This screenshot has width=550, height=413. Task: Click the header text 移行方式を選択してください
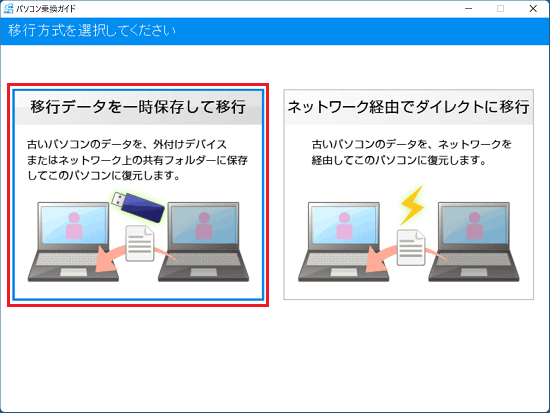(x=92, y=31)
